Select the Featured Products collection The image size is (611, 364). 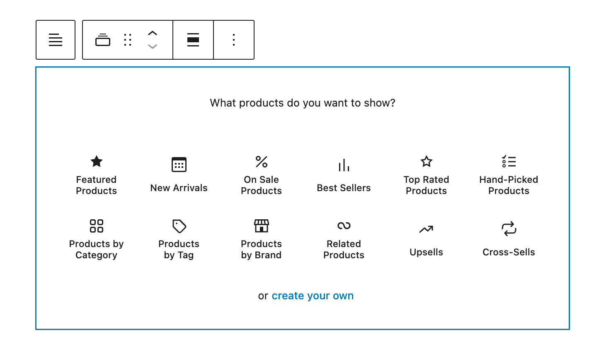(96, 174)
